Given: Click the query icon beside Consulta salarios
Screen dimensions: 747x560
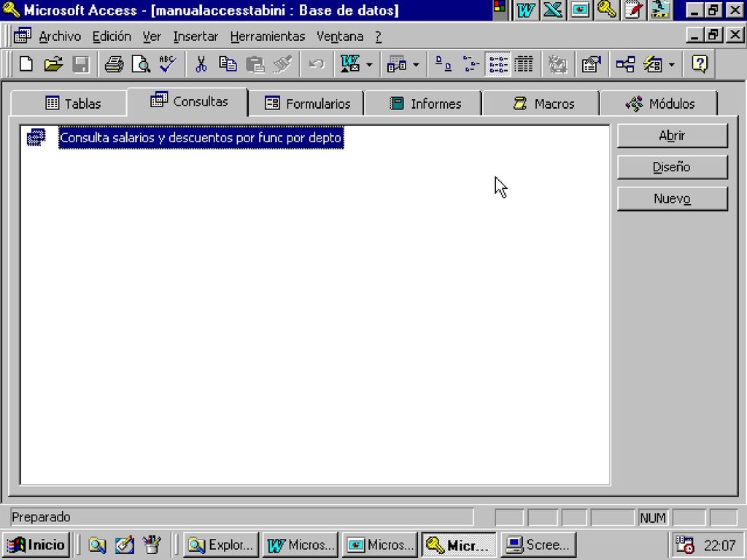Looking at the screenshot, I should pyautogui.click(x=36, y=137).
